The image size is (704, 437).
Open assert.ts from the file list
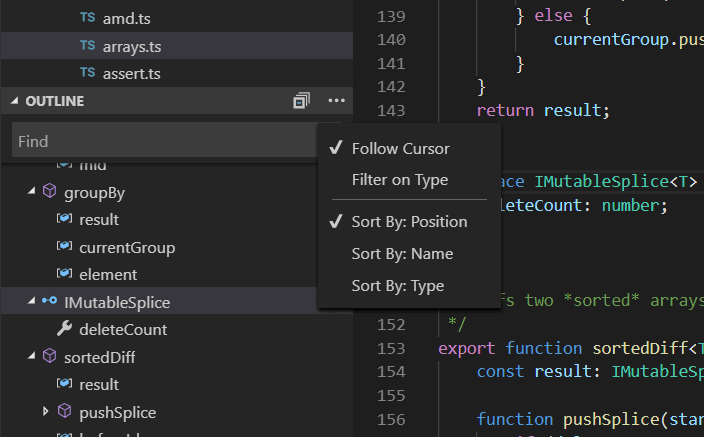[x=131, y=73]
